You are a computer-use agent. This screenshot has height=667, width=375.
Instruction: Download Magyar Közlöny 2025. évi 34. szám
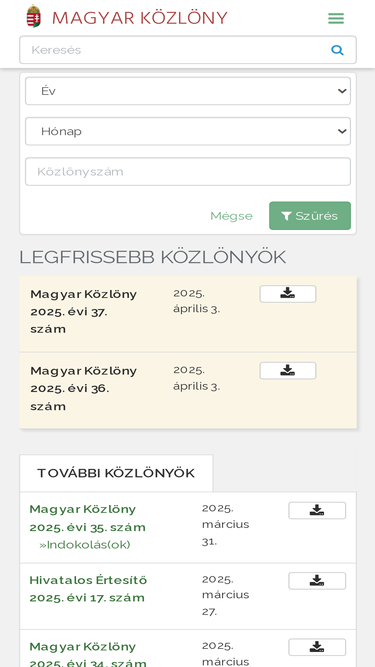(x=317, y=647)
